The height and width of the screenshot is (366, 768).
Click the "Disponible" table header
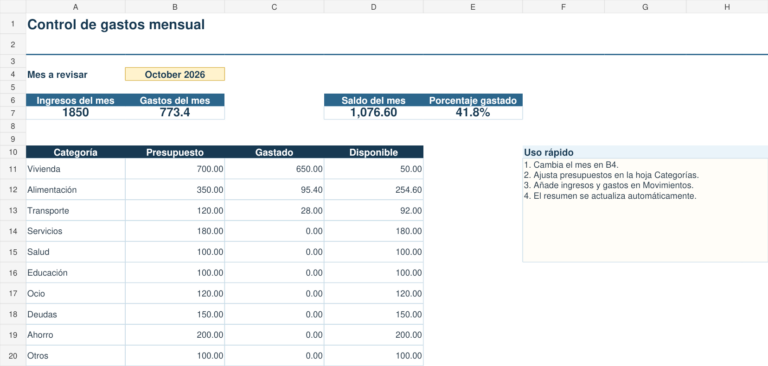(373, 152)
